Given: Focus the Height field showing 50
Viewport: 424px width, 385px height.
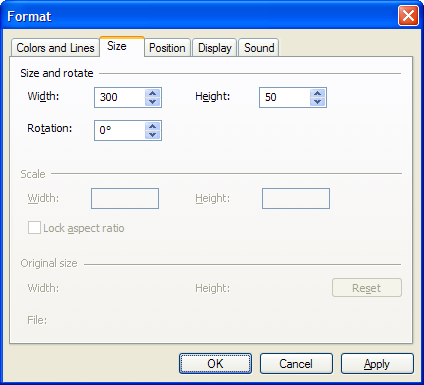Looking at the screenshot, I should pyautogui.click(x=285, y=97).
